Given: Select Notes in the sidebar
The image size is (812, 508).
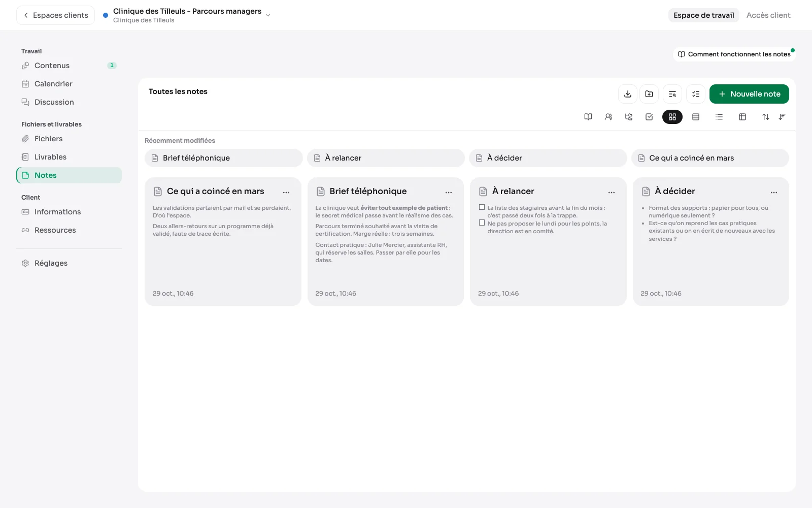Looking at the screenshot, I should (x=69, y=175).
